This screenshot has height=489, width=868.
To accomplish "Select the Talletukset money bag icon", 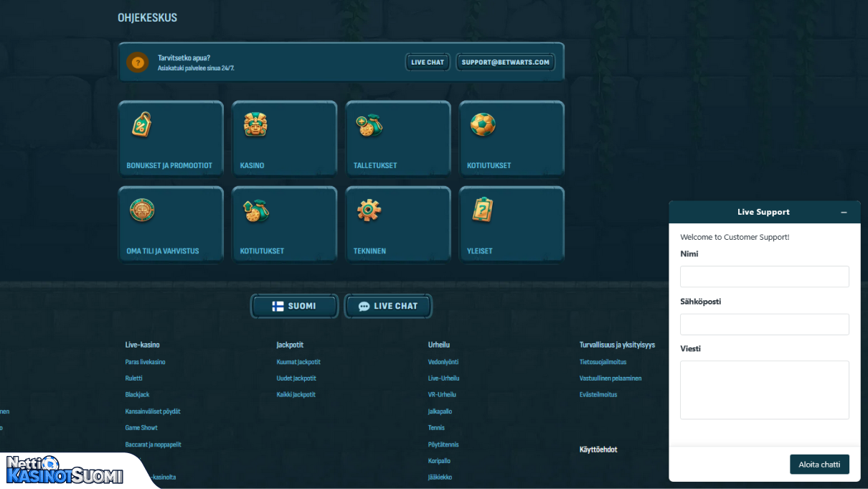I will click(x=369, y=126).
